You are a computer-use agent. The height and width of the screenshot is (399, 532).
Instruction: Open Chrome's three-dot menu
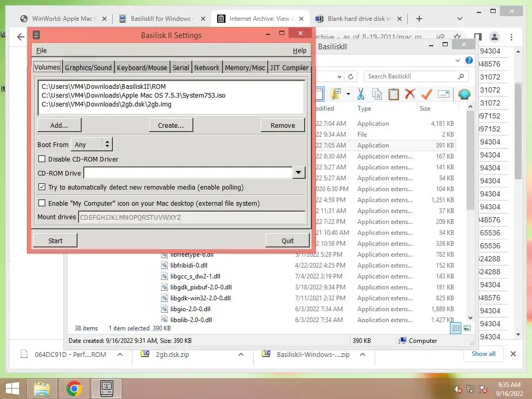click(x=511, y=37)
